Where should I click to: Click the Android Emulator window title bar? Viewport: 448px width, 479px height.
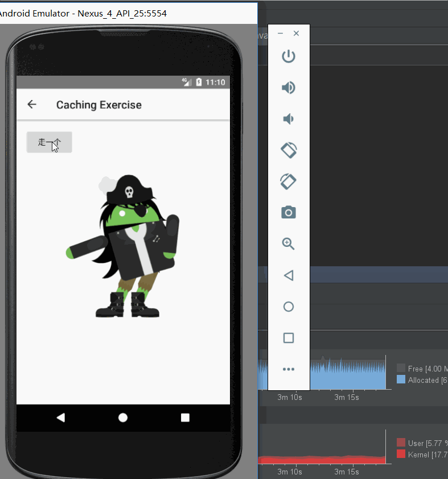(128, 14)
